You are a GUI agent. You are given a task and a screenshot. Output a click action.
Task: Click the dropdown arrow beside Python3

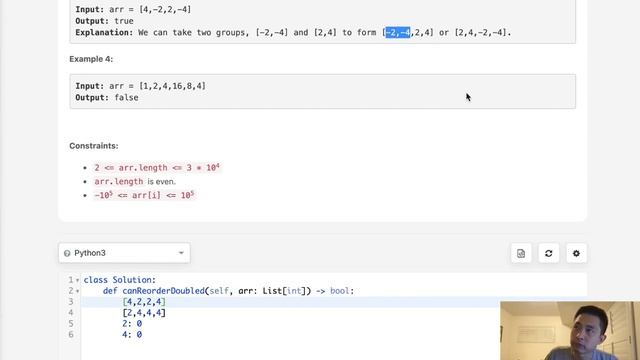click(x=181, y=253)
